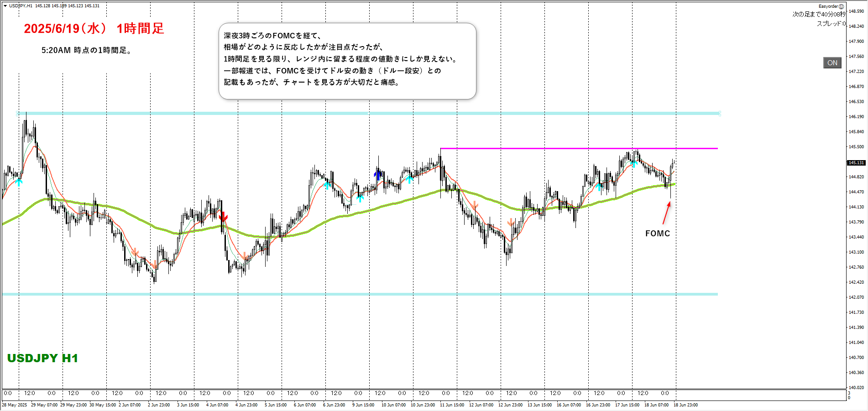Click the leftmost cyan up arrow signal
The image size is (868, 411).
[19, 182]
